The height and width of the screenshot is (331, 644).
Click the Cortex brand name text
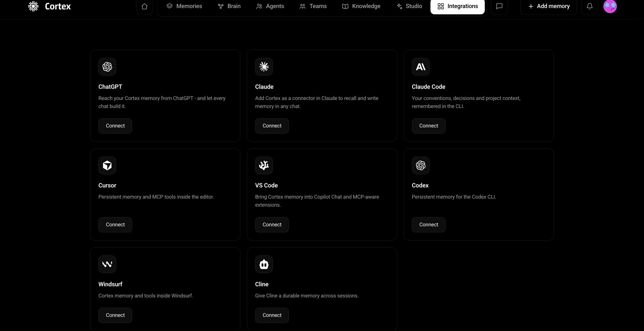[58, 6]
